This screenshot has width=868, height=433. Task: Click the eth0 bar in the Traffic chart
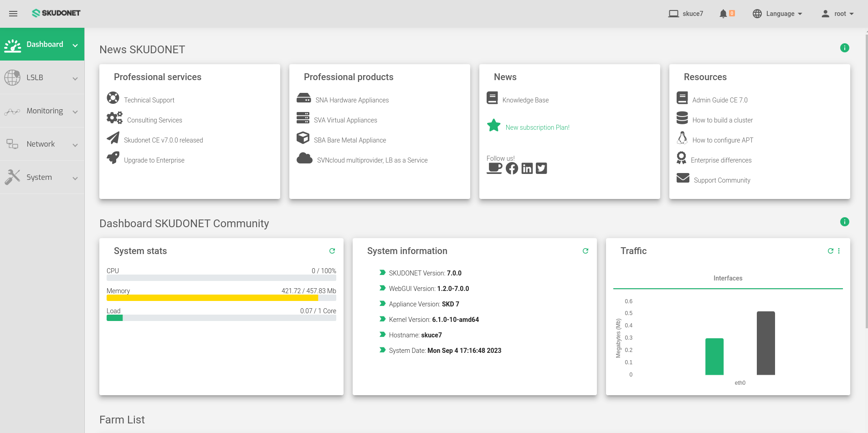(714, 357)
